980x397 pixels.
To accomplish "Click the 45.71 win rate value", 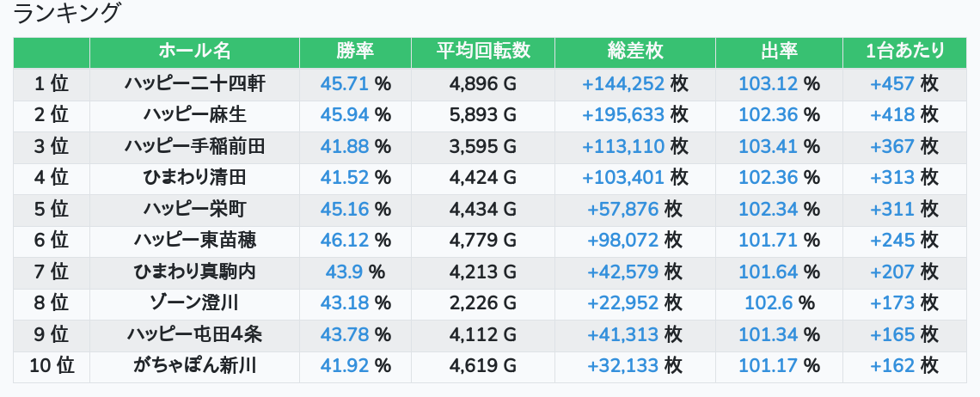I will point(344,84).
